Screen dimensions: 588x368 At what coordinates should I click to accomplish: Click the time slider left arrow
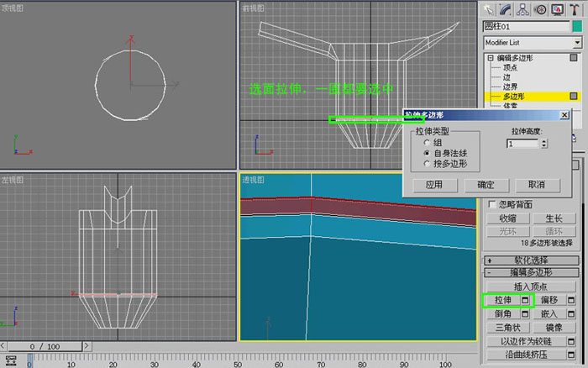3,346
